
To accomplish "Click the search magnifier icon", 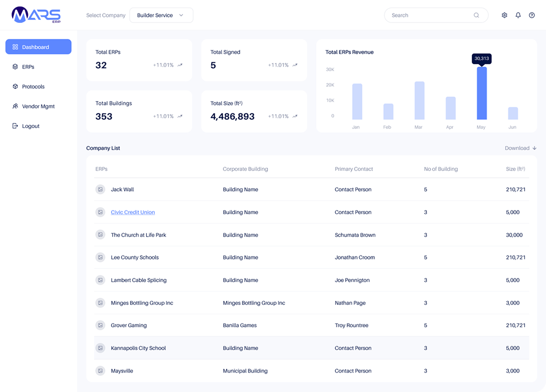I will pos(476,15).
